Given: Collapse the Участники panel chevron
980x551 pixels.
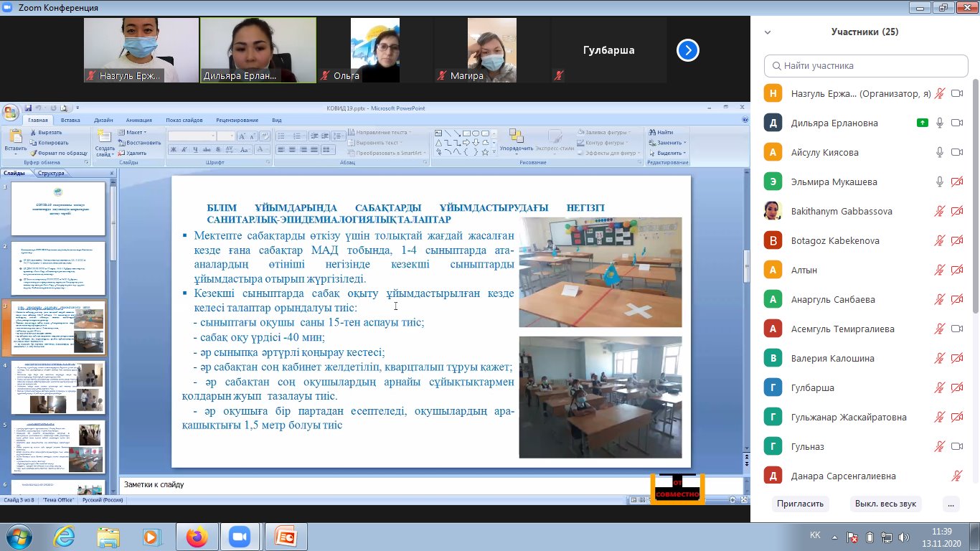Looking at the screenshot, I should pos(768,32).
